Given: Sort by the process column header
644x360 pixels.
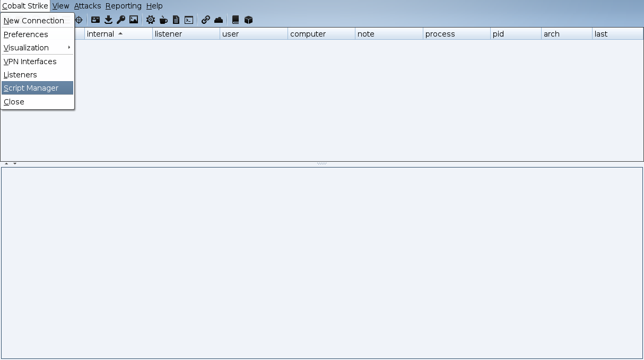Looking at the screenshot, I should coord(457,34).
